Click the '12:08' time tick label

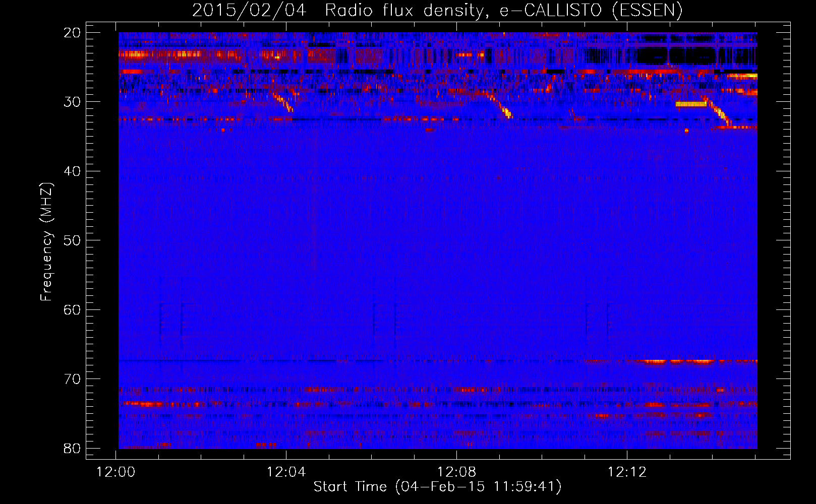(457, 472)
